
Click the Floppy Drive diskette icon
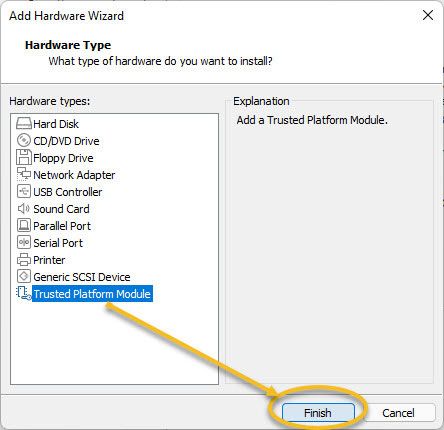(x=24, y=157)
